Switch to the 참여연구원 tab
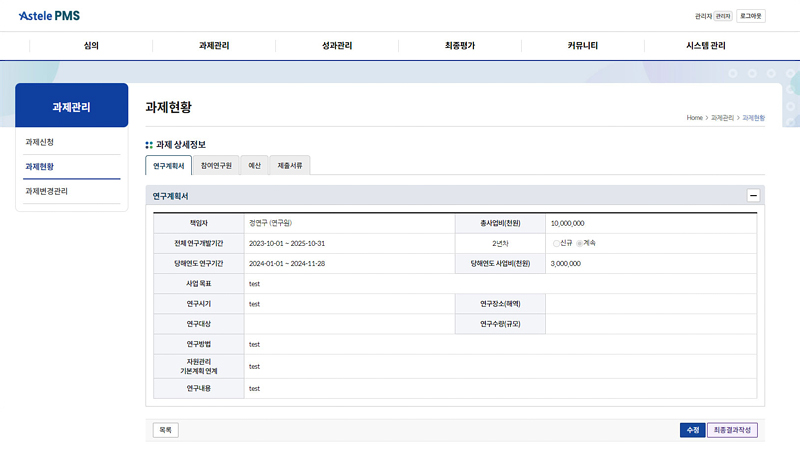Image resolution: width=800 pixels, height=467 pixels. 216,165
